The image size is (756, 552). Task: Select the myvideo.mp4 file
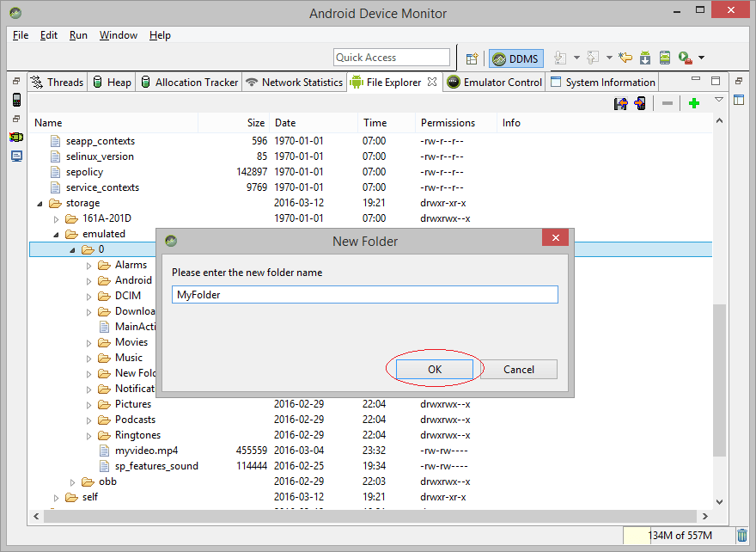146,451
